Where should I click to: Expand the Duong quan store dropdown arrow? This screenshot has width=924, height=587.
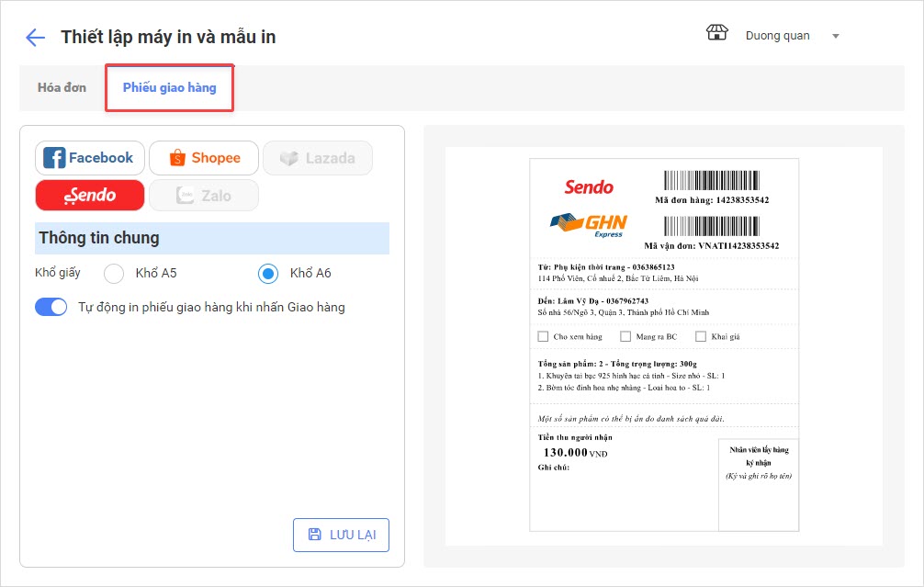pyautogui.click(x=836, y=37)
